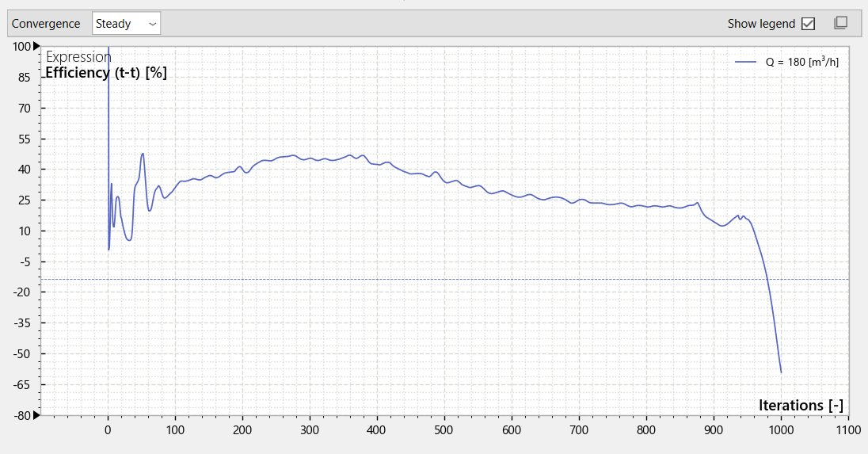This screenshot has height=454, width=868.
Task: Click the y-axis tick label -65
Action: pos(22,384)
